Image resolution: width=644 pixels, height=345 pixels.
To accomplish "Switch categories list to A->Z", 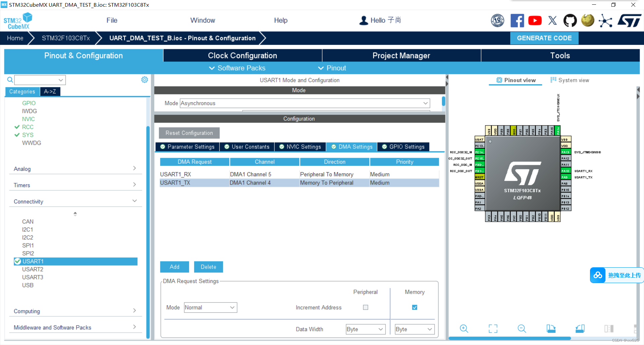I will (50, 91).
